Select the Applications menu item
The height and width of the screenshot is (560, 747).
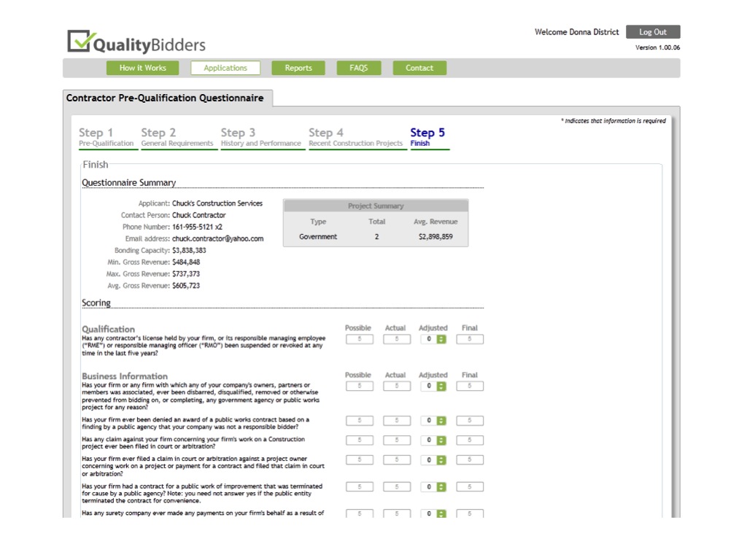point(225,67)
